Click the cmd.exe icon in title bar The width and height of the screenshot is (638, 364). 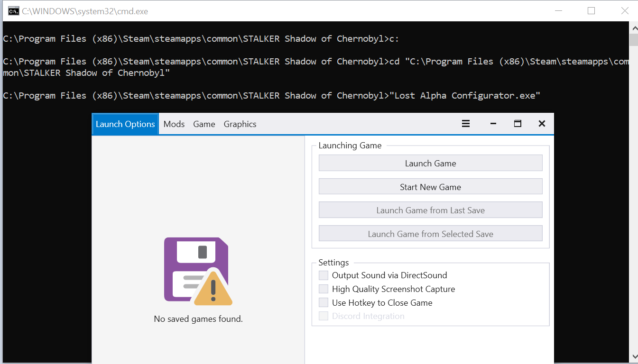pos(13,11)
